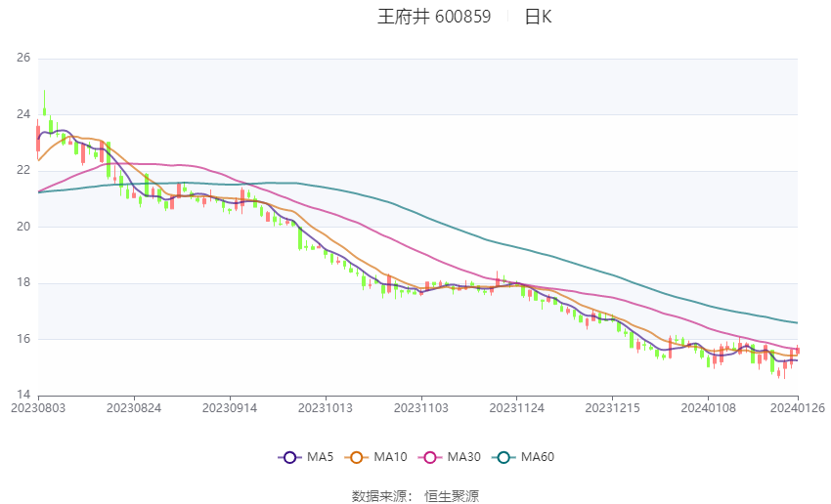Click the y-axis value 14

coord(23,395)
